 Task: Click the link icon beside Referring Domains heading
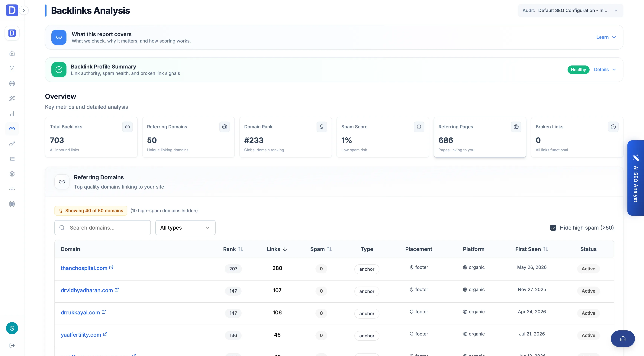coord(62,182)
